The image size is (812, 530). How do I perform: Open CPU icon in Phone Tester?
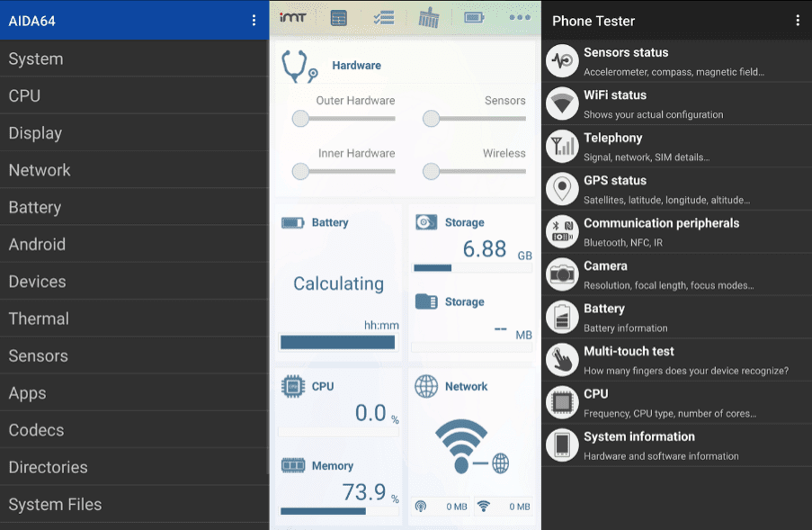tap(562, 402)
